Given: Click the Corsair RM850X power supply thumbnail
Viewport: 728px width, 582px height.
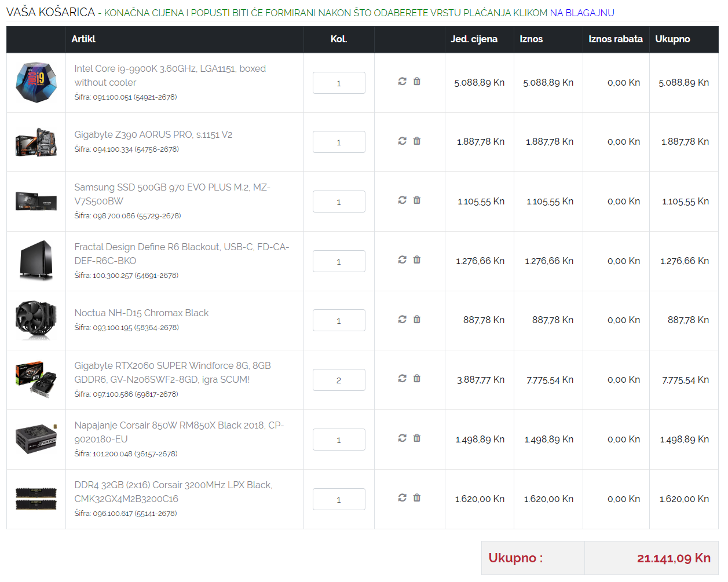Looking at the screenshot, I should click(x=36, y=440).
